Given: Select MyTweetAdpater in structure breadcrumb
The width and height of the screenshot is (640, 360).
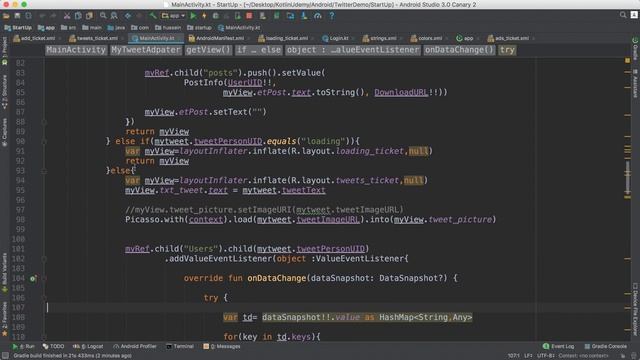Looking at the screenshot, I should tap(146, 50).
